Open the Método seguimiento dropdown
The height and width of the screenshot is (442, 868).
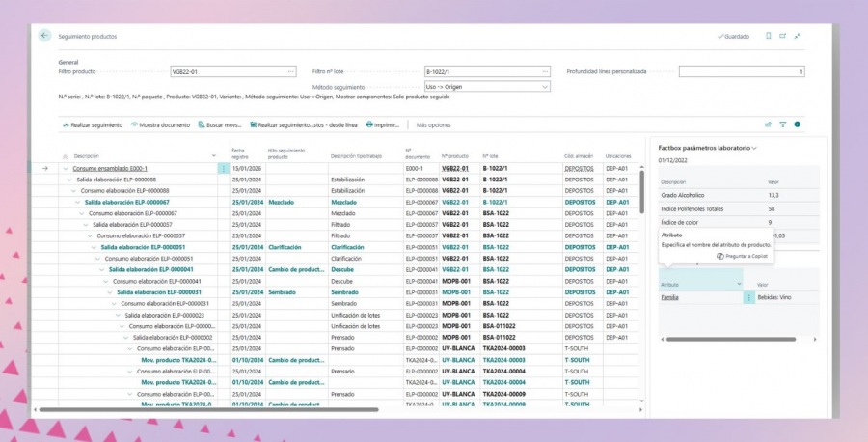(545, 86)
